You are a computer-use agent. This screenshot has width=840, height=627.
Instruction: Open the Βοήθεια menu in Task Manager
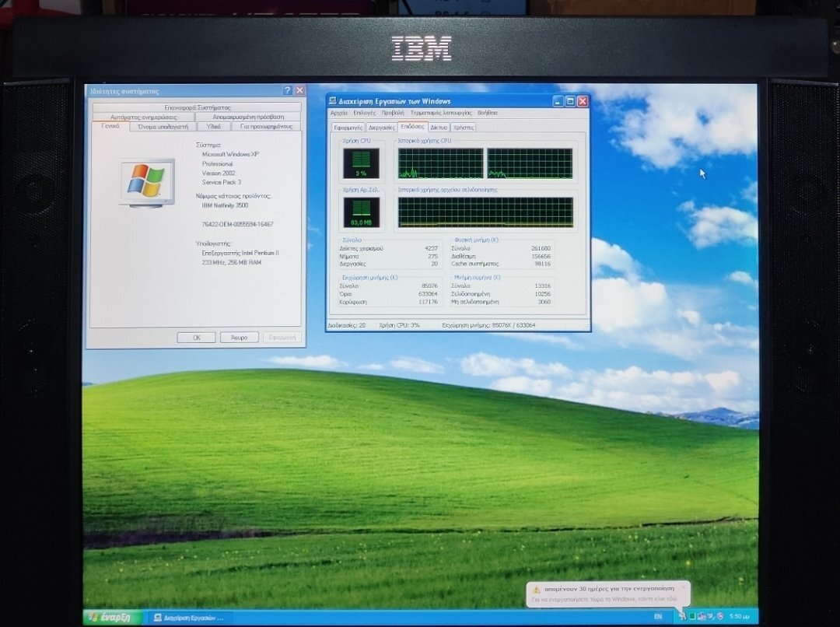(488, 113)
